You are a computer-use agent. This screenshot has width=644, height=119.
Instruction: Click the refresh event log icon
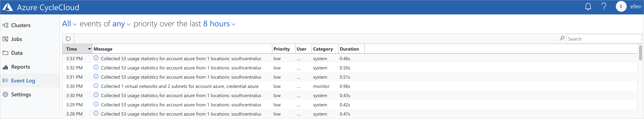tap(68, 39)
